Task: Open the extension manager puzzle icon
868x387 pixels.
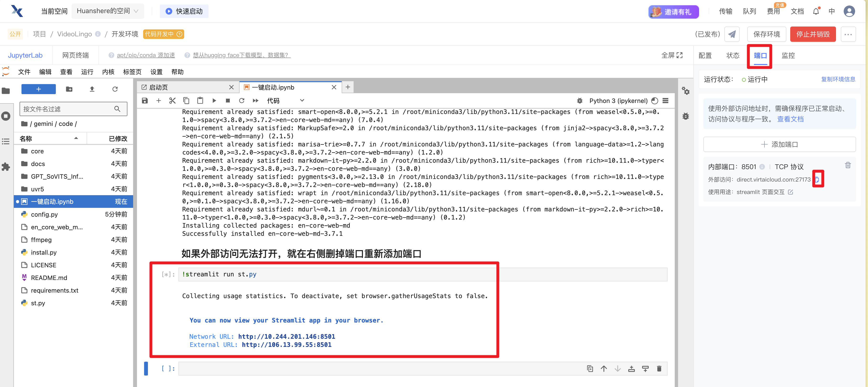Action: tap(6, 167)
